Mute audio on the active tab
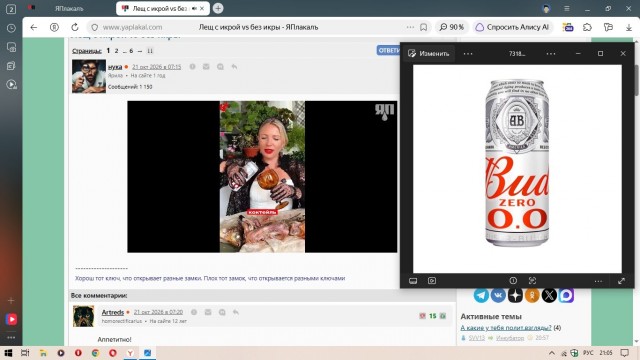640x360 pixels. (x=194, y=9)
